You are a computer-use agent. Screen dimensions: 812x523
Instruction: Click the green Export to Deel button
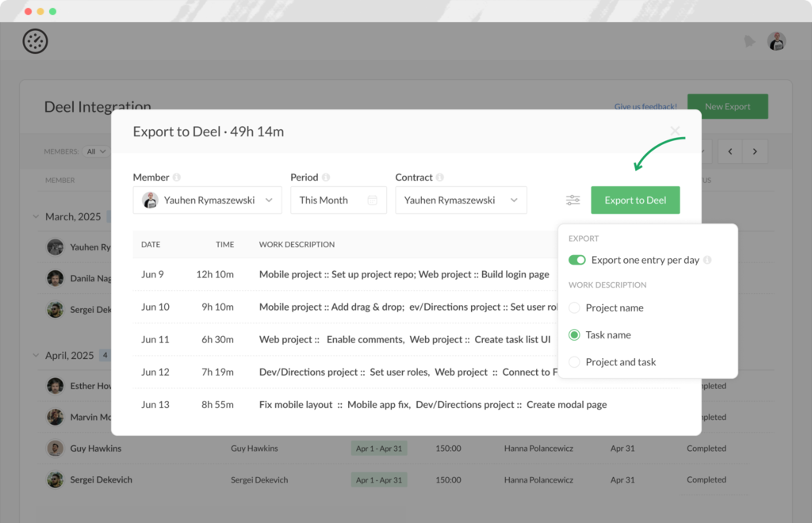tap(635, 200)
